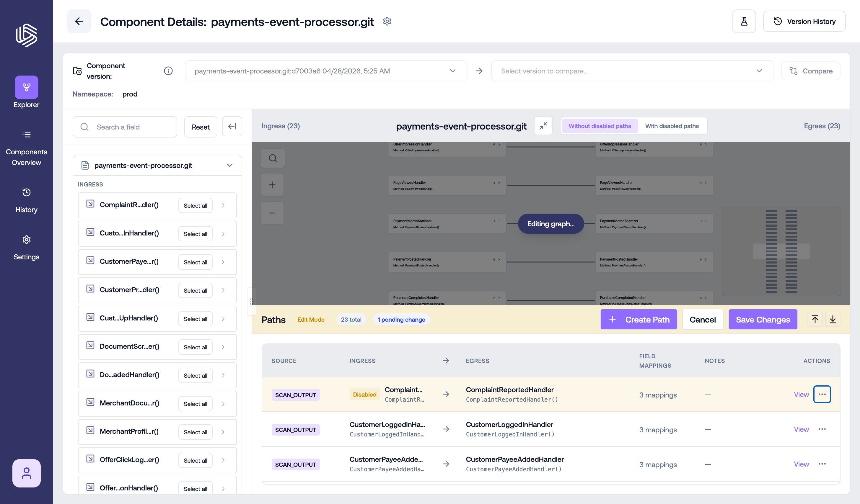Zoom out the graph with minus
This screenshot has width=860, height=504.
pos(272,213)
